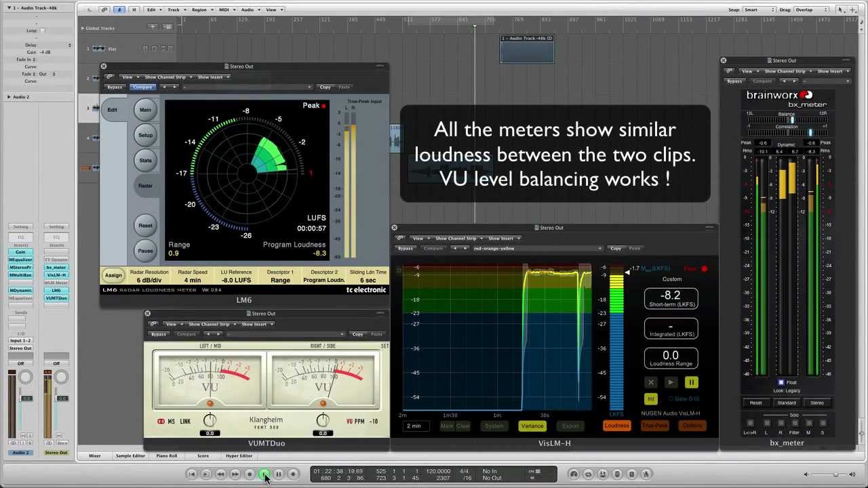Expand the Audio 2 inspector section
The image size is (868, 488).
(x=9, y=97)
